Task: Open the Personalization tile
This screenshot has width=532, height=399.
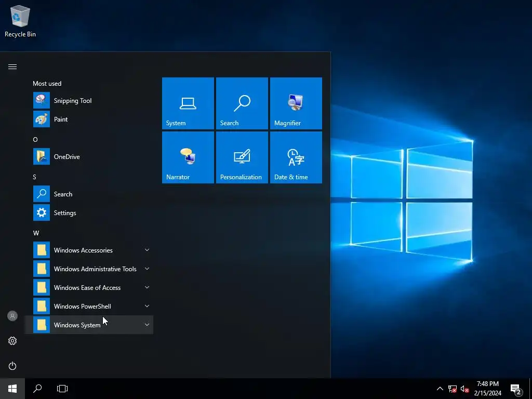Action: pyautogui.click(x=242, y=157)
